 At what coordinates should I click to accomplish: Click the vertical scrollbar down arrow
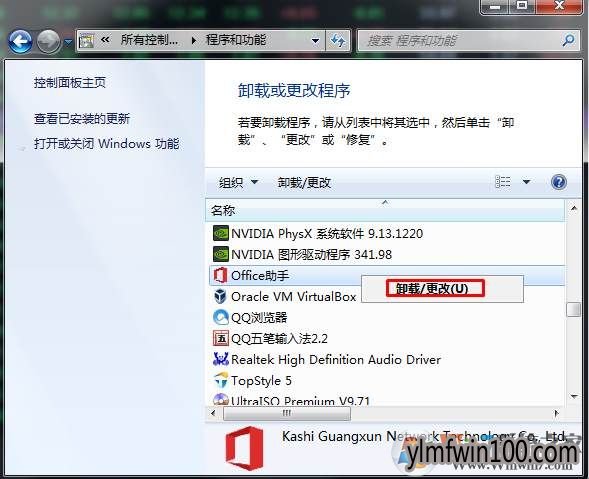pos(574,396)
